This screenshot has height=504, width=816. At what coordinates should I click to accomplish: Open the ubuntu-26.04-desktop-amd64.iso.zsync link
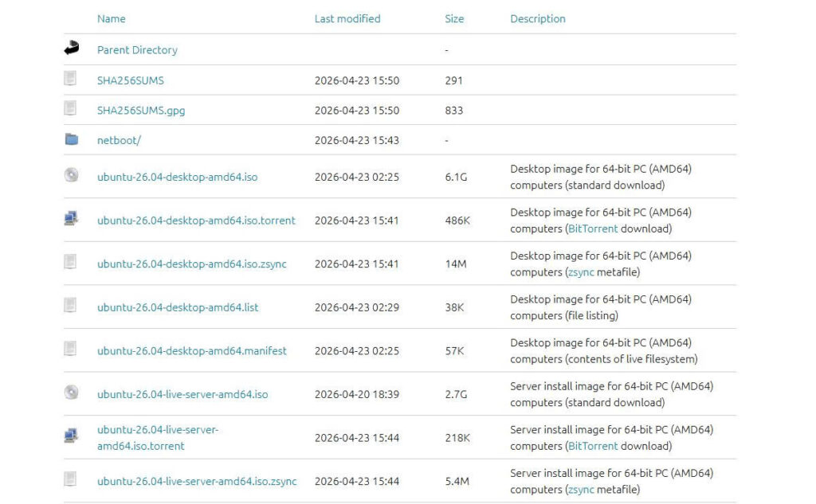point(191,264)
